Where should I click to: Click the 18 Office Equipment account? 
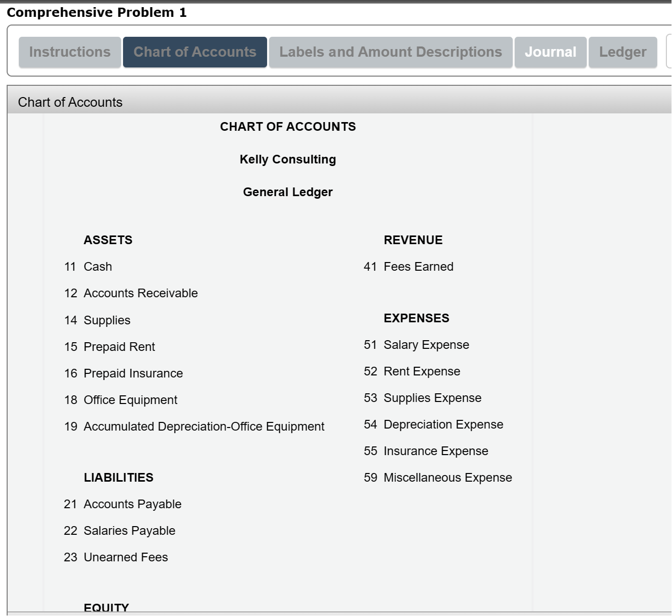tap(121, 400)
